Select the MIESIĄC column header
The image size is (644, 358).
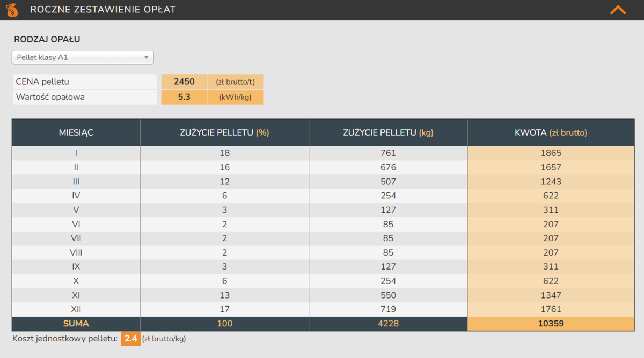click(76, 132)
